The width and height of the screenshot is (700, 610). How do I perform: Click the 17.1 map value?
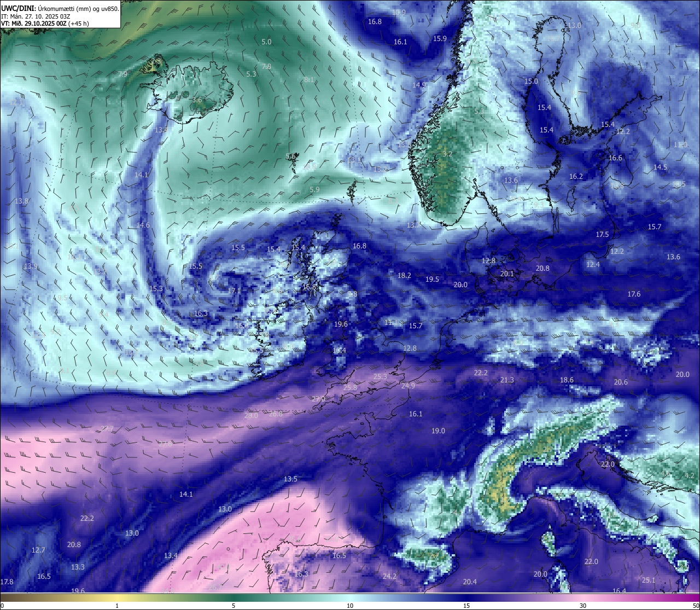234,291
